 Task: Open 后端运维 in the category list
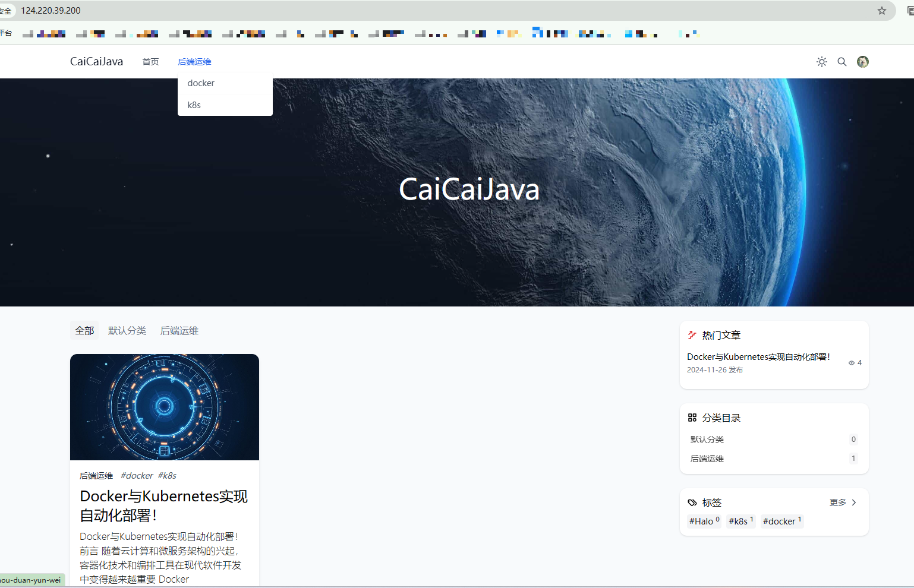click(774, 459)
